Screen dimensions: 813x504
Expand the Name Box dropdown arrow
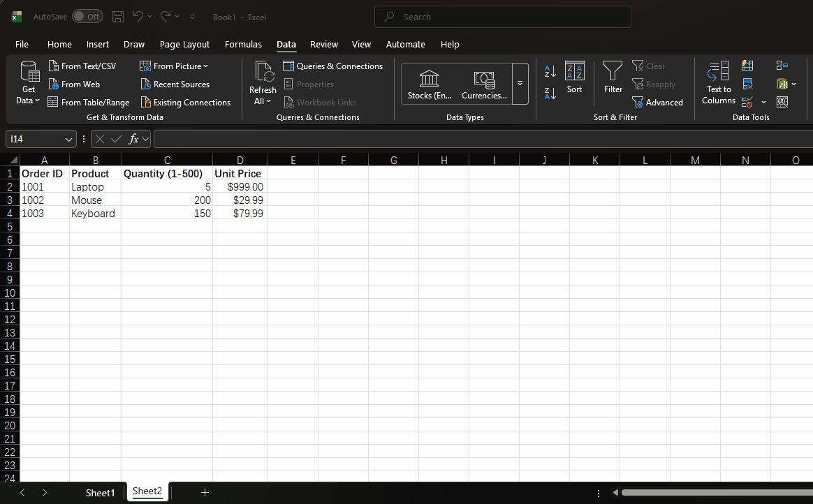click(x=68, y=139)
